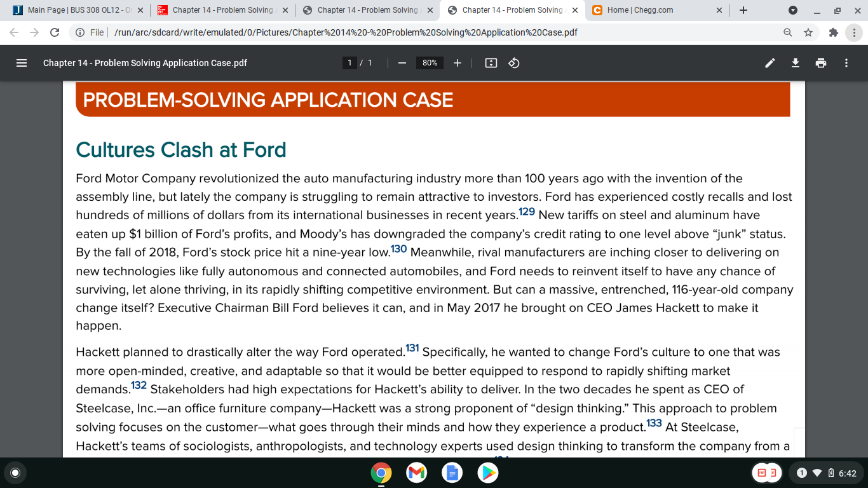Switch to the Chapter 14 tab with red favicon
This screenshot has height=488, width=868.
[x=222, y=10]
